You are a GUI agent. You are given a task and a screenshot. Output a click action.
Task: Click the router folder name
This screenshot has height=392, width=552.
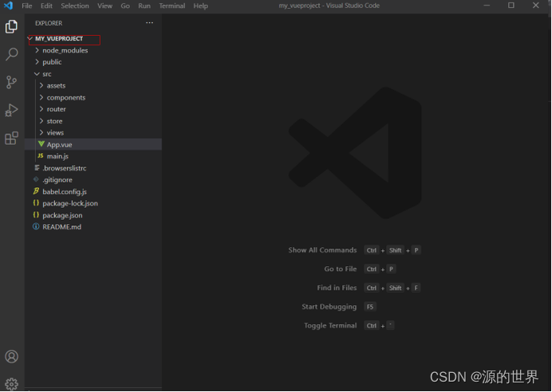tap(57, 109)
